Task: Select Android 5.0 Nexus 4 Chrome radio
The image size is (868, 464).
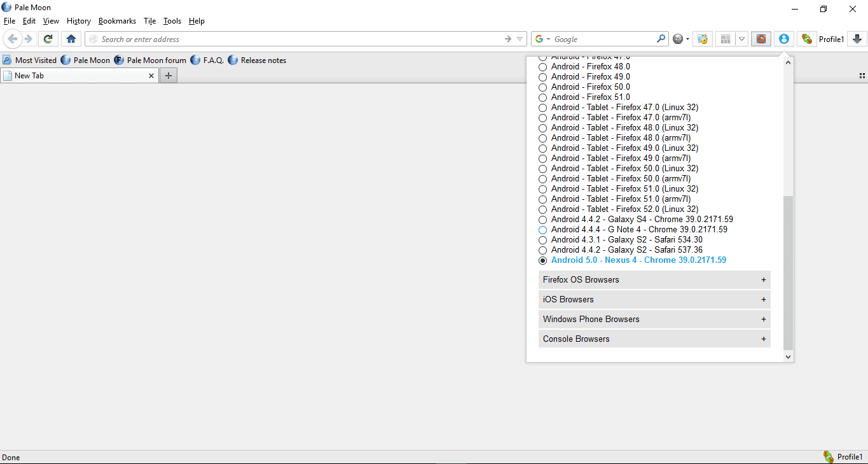Action: coord(542,260)
